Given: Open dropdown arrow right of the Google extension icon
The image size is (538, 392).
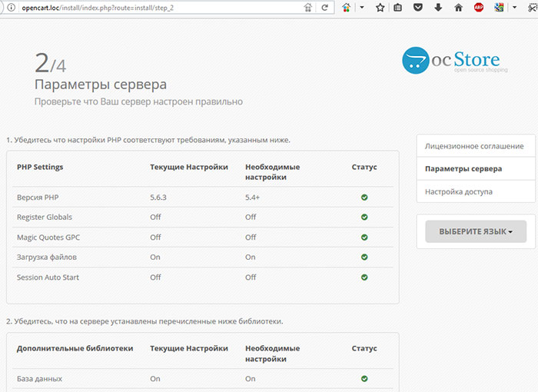Looking at the screenshot, I should pyautogui.click(x=513, y=8).
